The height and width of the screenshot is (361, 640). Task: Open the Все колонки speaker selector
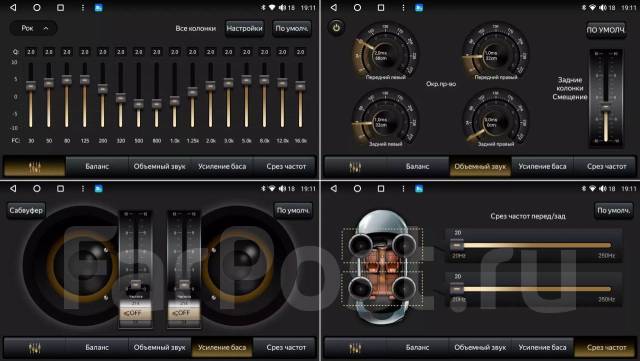point(196,28)
